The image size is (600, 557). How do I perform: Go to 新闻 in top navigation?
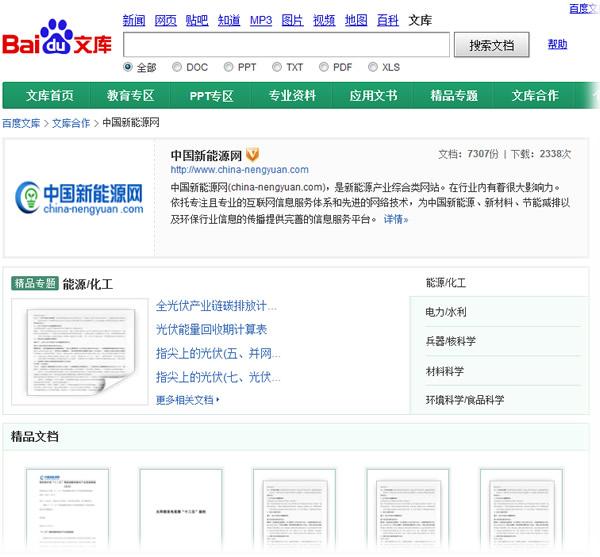(x=134, y=20)
